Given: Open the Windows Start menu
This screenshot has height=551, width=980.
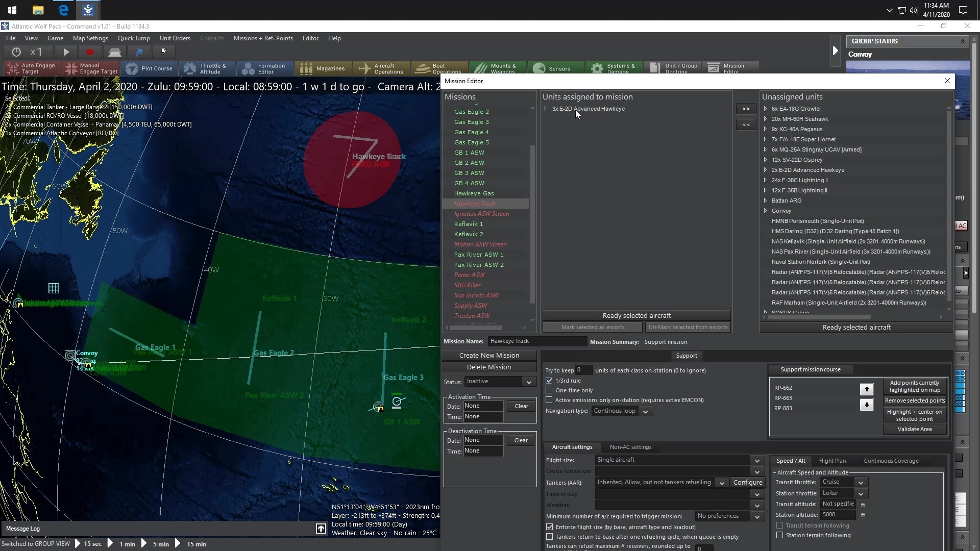Looking at the screenshot, I should (x=12, y=10).
